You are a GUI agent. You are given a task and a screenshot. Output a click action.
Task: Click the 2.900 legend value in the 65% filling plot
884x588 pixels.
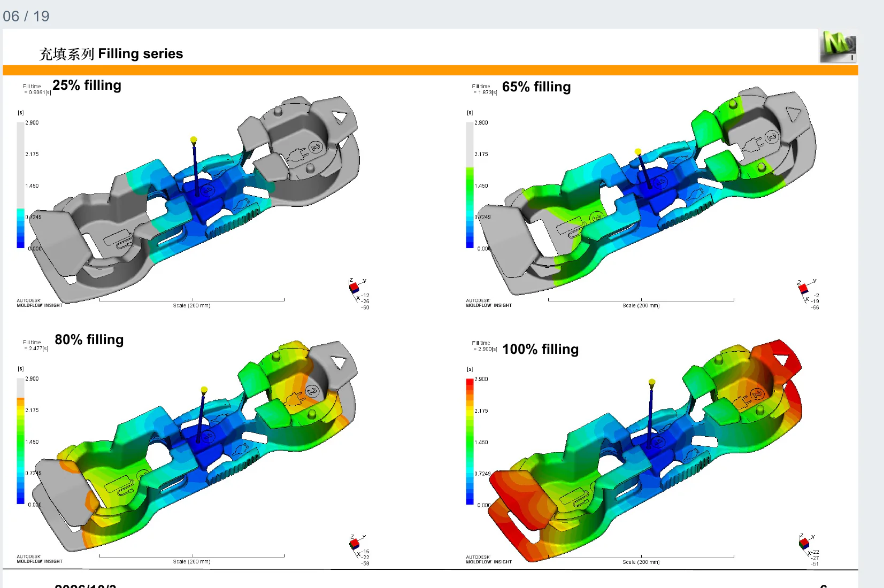pyautogui.click(x=481, y=123)
